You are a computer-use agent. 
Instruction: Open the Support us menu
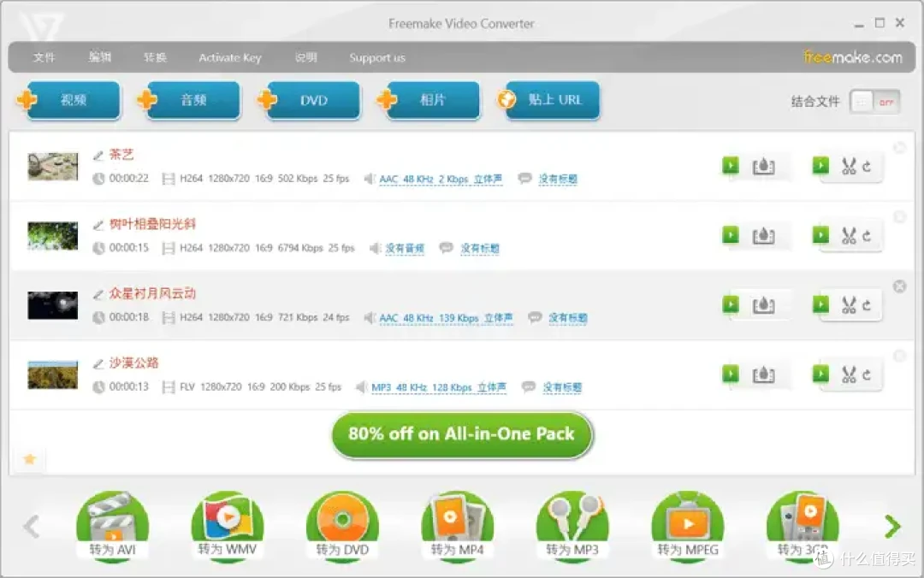[x=377, y=58]
